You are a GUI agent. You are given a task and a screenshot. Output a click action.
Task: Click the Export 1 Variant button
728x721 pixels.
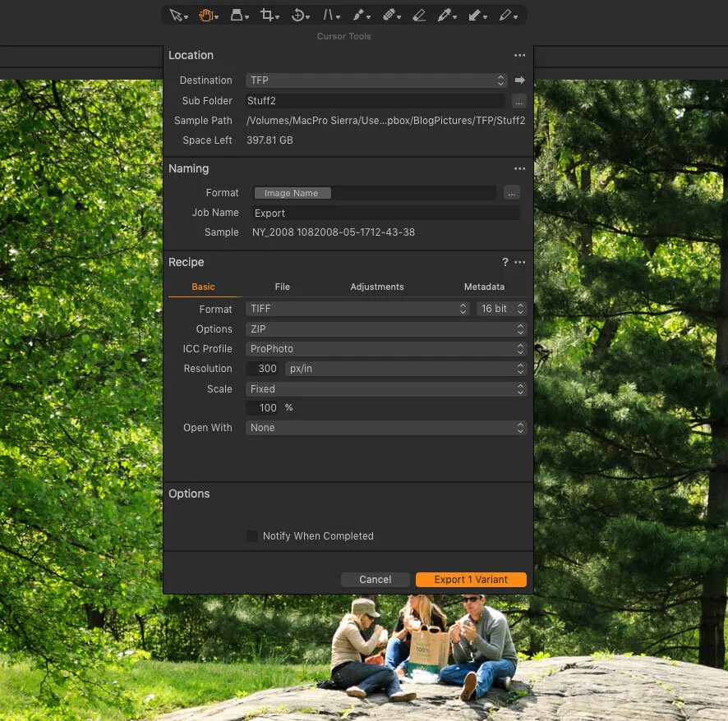pyautogui.click(x=471, y=580)
